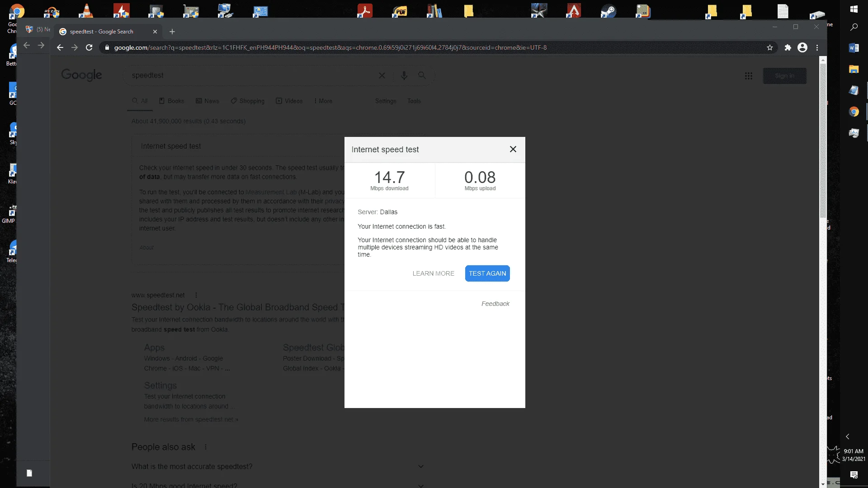This screenshot has width=868, height=488.
Task: Open File Explorer from the taskbar
Action: tap(854, 69)
